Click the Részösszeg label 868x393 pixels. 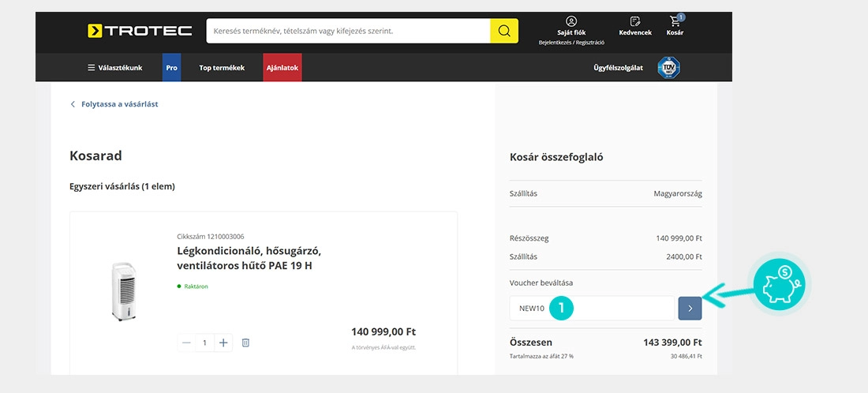pos(529,238)
